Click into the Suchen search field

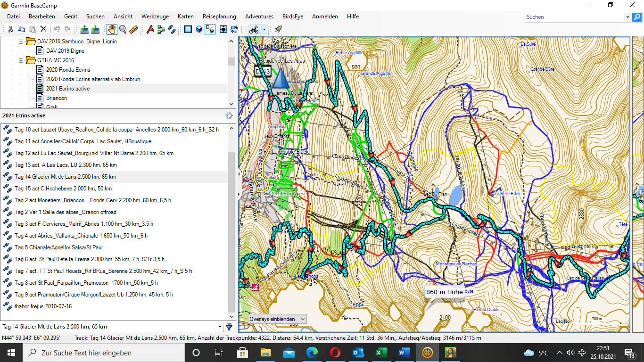(575, 16)
